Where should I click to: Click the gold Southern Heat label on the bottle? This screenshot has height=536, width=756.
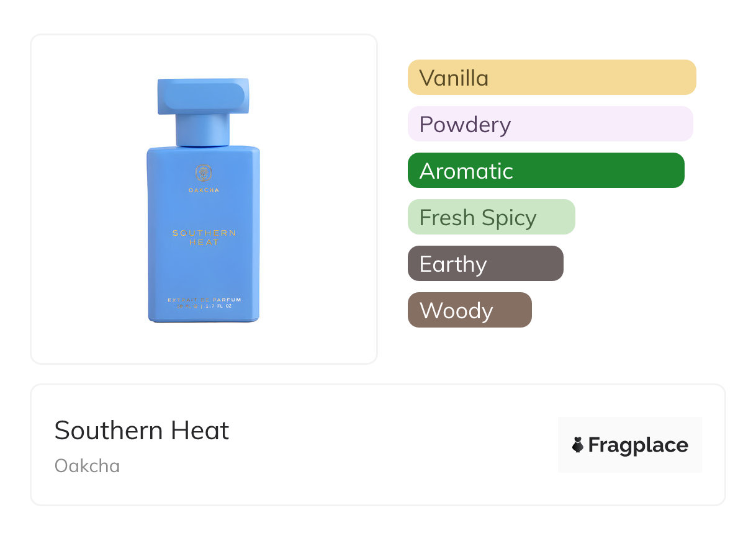[204, 238]
